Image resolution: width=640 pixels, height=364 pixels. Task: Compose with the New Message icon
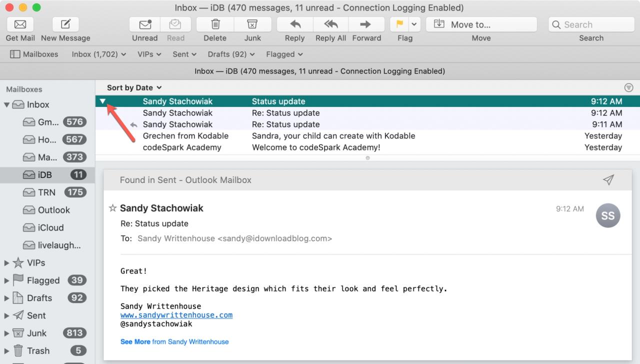(66, 24)
